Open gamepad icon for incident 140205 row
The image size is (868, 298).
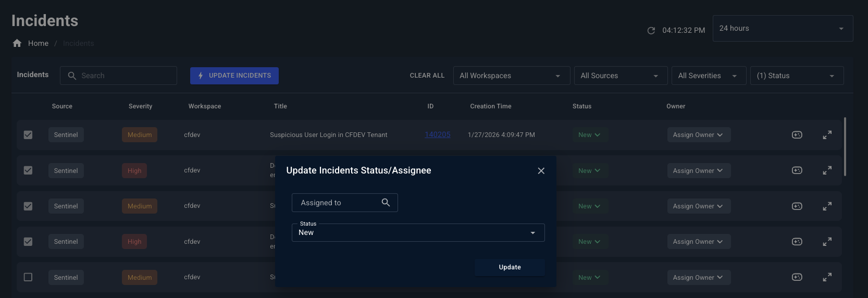tap(797, 135)
